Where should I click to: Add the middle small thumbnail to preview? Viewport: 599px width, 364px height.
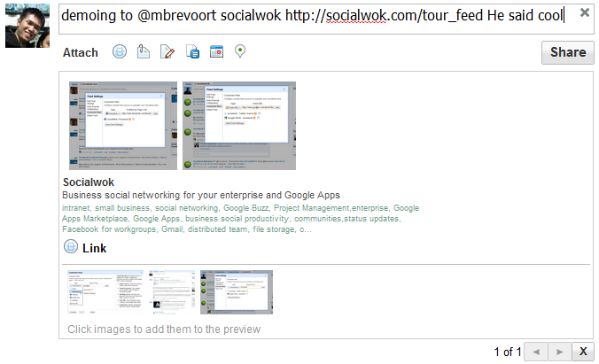[172, 292]
